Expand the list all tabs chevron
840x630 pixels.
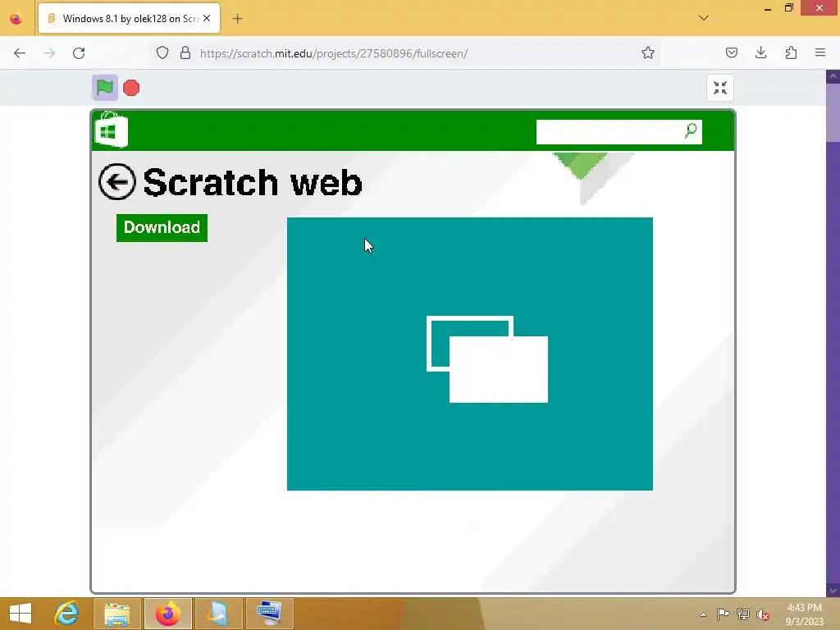point(704,18)
